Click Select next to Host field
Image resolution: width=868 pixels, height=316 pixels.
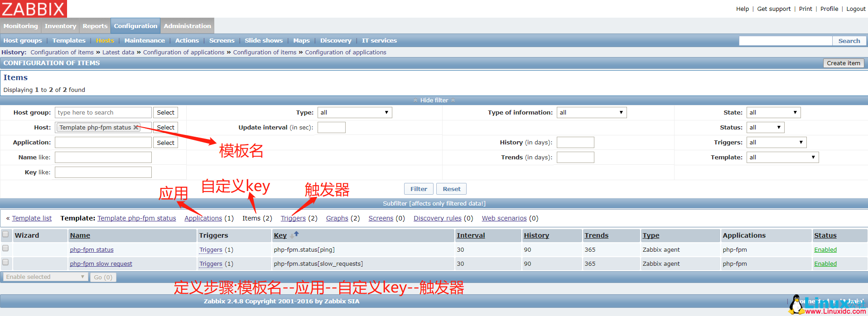[x=165, y=127]
